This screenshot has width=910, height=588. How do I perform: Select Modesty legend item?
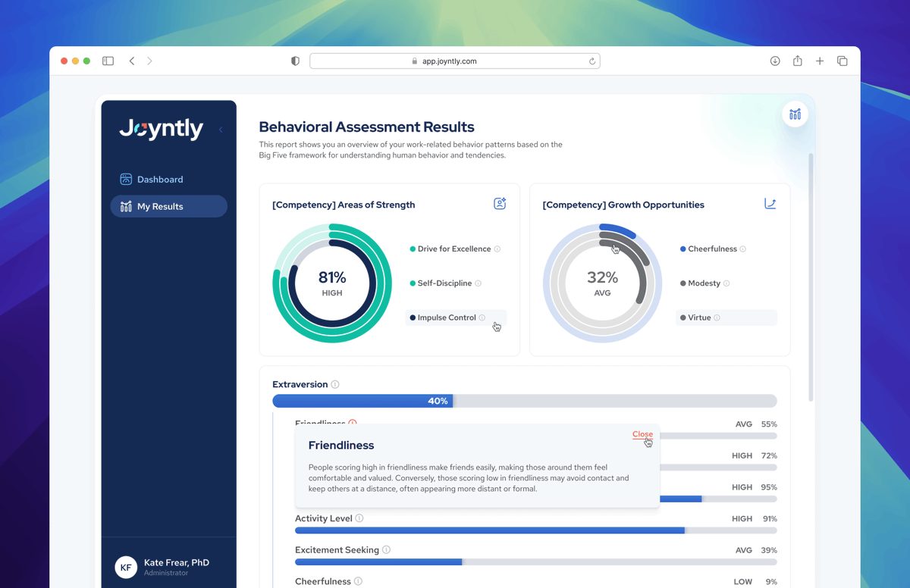click(704, 283)
